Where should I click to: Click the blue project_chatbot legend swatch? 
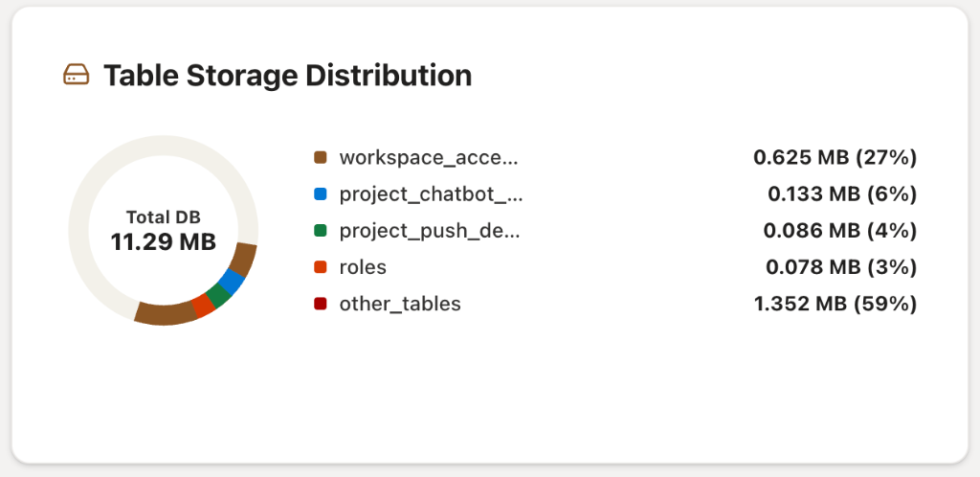click(320, 194)
